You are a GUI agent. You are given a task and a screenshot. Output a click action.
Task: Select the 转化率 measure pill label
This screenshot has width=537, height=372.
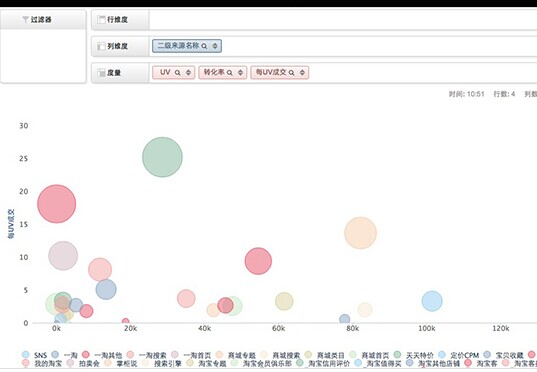pos(214,72)
